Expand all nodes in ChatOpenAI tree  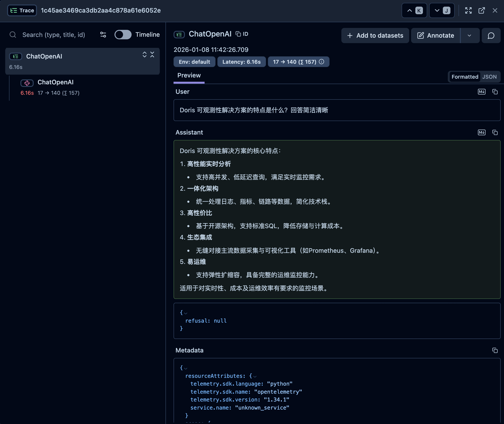point(144,54)
